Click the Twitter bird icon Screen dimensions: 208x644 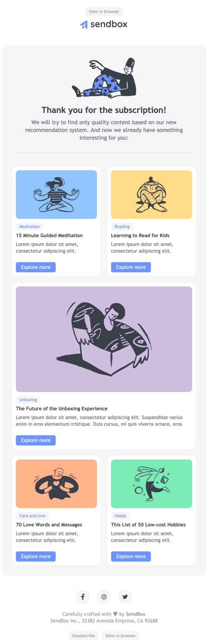click(125, 597)
